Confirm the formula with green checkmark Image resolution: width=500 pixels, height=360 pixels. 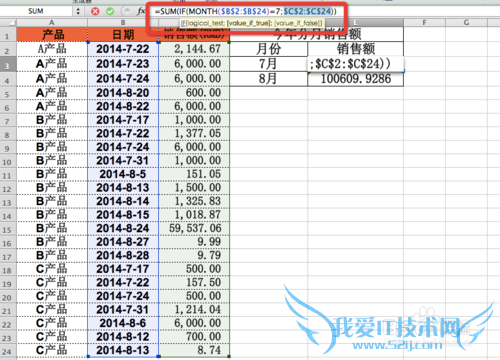click(x=110, y=11)
